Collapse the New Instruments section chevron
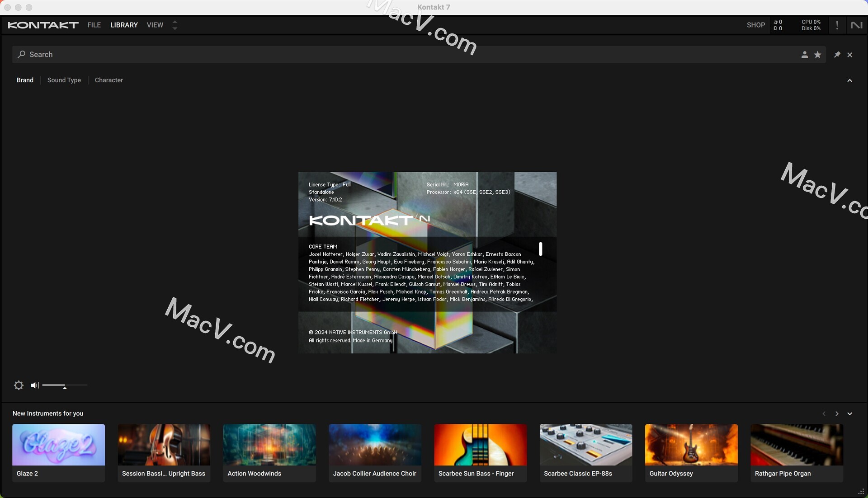 tap(849, 413)
